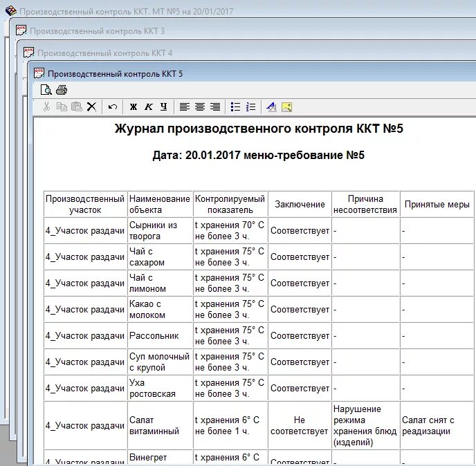
Task: Click the 'Сырники из творога' cell
Action: click(160, 230)
